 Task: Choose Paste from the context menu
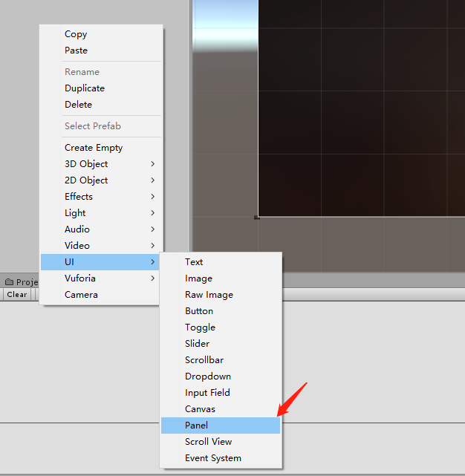pos(101,50)
